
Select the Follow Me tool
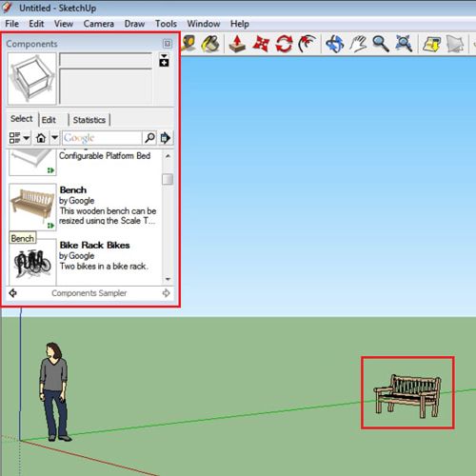tap(307, 44)
